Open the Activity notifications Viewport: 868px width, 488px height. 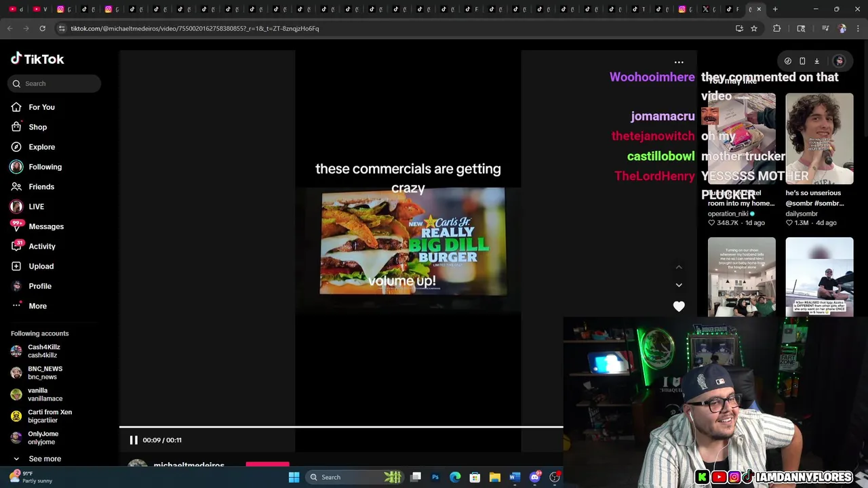pyautogui.click(x=42, y=246)
